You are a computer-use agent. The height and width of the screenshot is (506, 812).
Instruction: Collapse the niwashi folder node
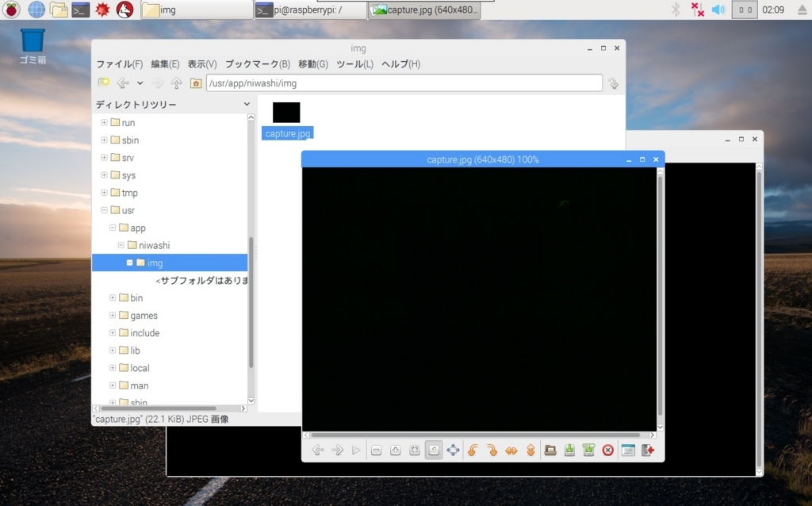coord(121,245)
